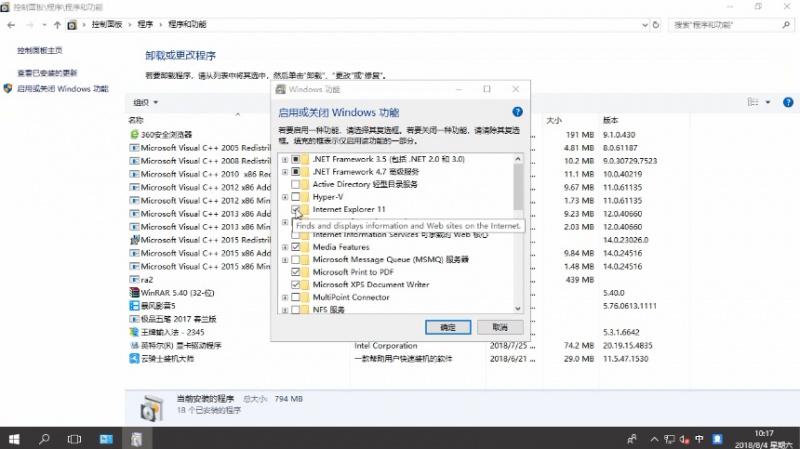Sort by 名称 column header
The height and width of the screenshot is (449, 800).
[x=136, y=120]
